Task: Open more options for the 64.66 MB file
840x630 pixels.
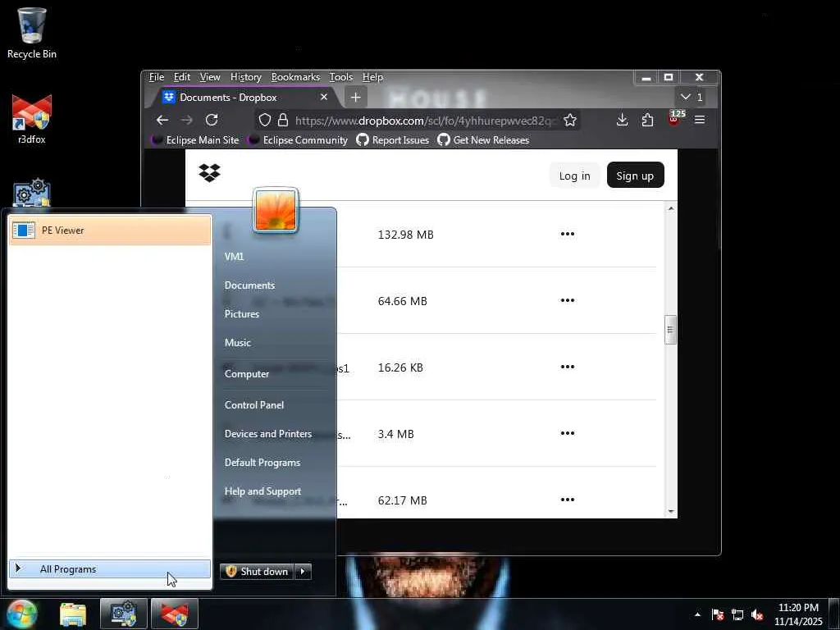Action: [x=568, y=300]
